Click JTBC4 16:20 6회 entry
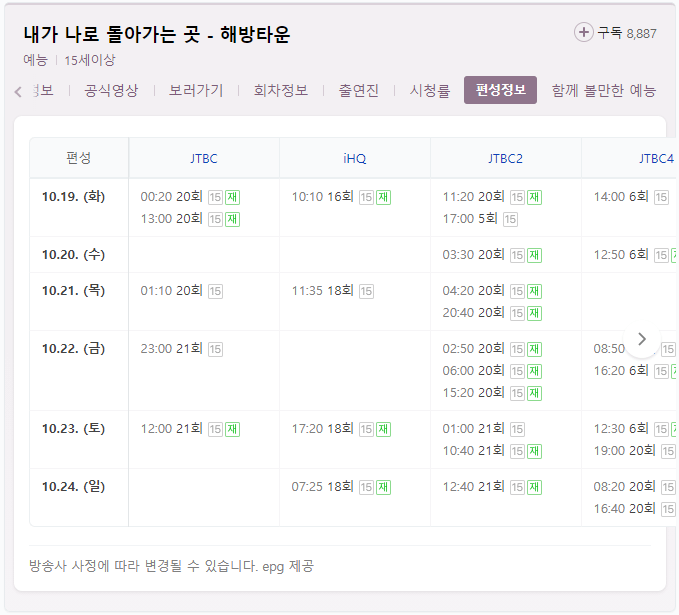The width and height of the screenshot is (679, 615). point(621,370)
